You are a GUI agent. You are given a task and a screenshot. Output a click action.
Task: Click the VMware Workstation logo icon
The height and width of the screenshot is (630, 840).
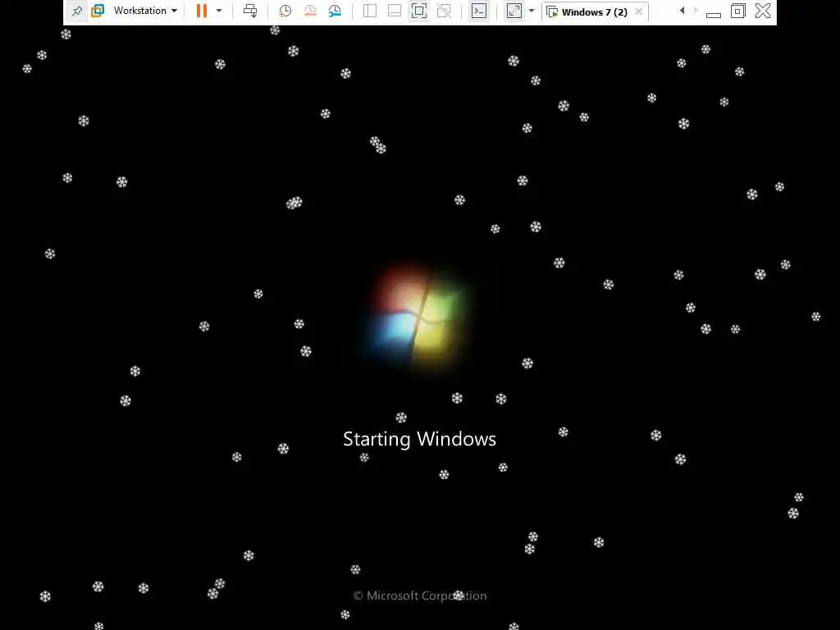pyautogui.click(x=98, y=11)
